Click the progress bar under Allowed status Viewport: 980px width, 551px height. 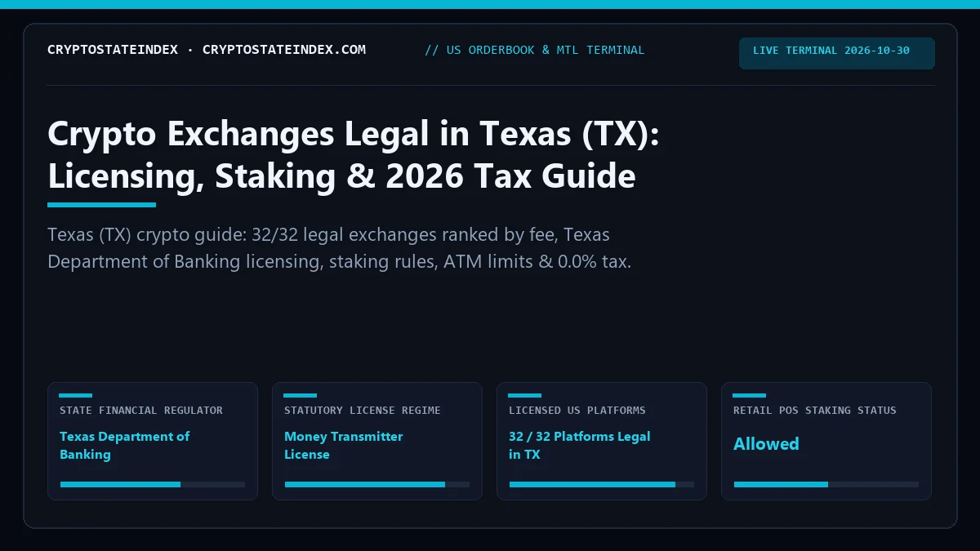826,484
